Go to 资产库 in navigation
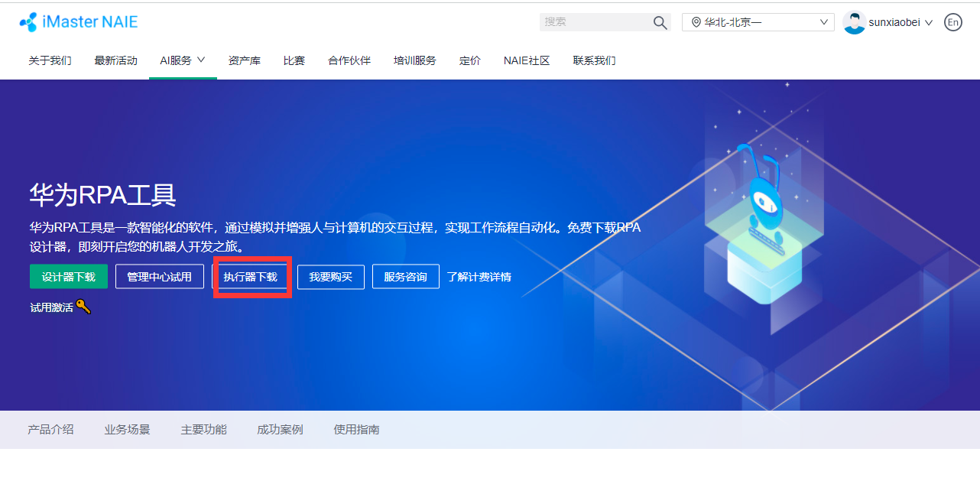 244,60
